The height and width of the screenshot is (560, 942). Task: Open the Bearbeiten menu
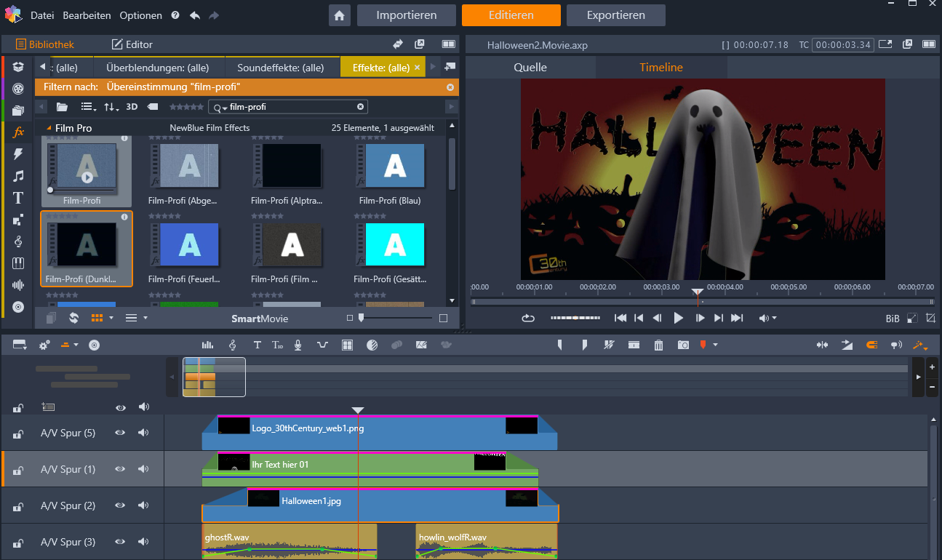(87, 15)
